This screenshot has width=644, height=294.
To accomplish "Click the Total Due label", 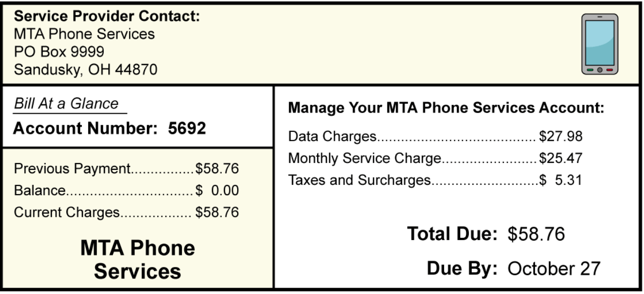I will (452, 234).
